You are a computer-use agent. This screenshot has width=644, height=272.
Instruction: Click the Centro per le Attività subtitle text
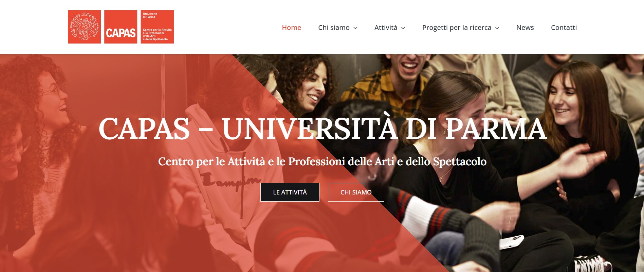pyautogui.click(x=322, y=161)
